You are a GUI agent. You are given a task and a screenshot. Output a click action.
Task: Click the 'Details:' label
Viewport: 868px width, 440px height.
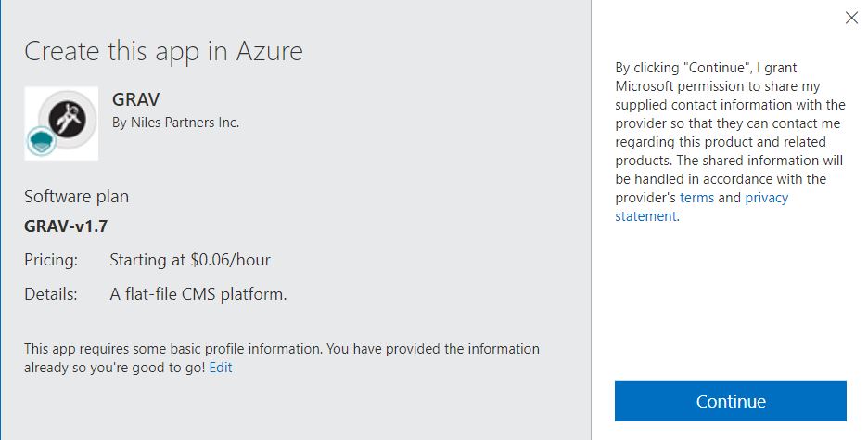pos(51,293)
